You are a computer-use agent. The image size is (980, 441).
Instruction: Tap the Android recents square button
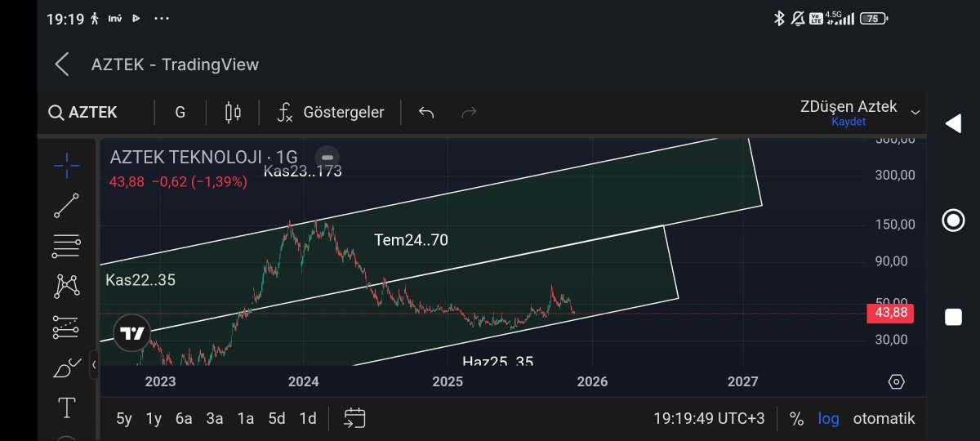pyautogui.click(x=952, y=318)
